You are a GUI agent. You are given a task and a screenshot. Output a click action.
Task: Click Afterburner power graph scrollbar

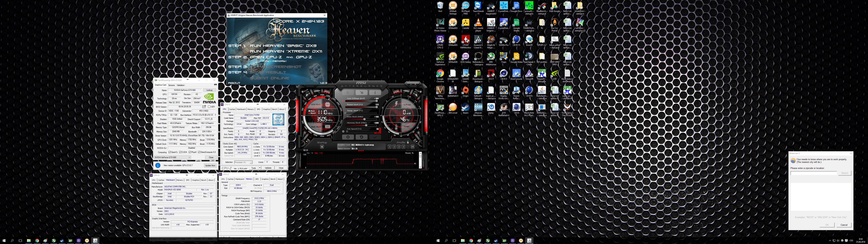coord(420,160)
